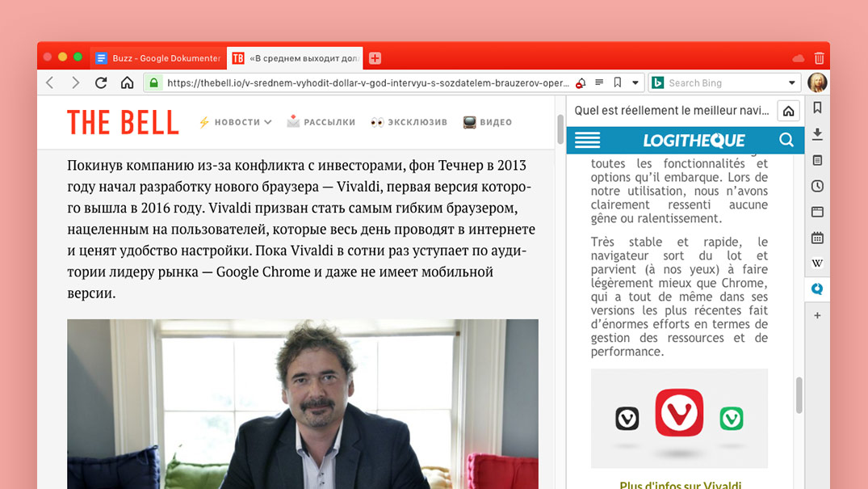Open the Notes panel

click(x=817, y=160)
